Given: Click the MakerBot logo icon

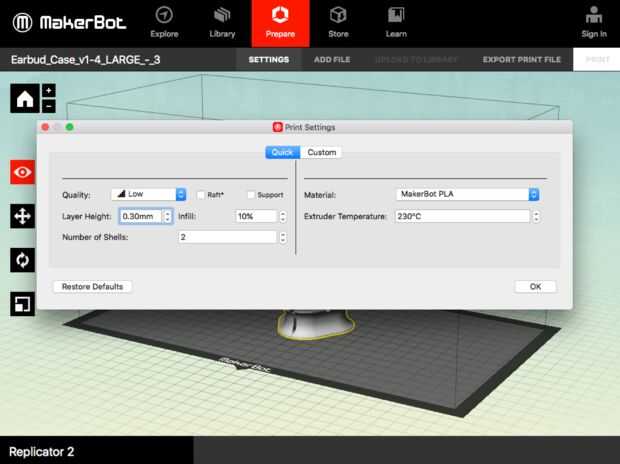Looking at the screenshot, I should [x=22, y=23].
